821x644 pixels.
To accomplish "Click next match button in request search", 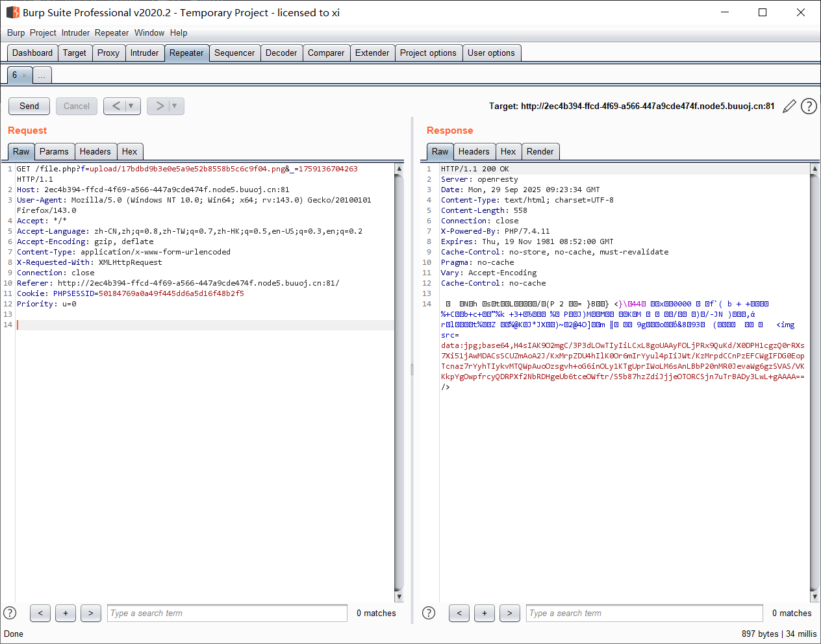I will pyautogui.click(x=91, y=613).
